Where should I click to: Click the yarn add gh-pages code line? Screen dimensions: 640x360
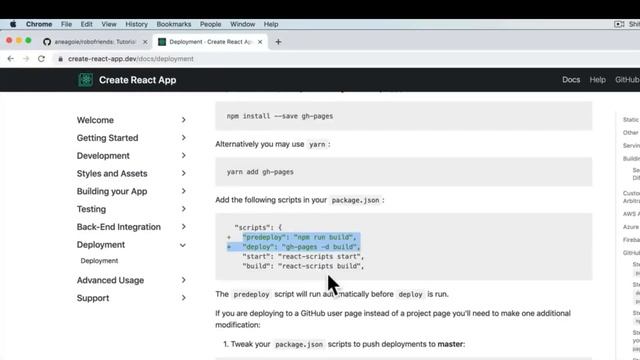point(260,172)
